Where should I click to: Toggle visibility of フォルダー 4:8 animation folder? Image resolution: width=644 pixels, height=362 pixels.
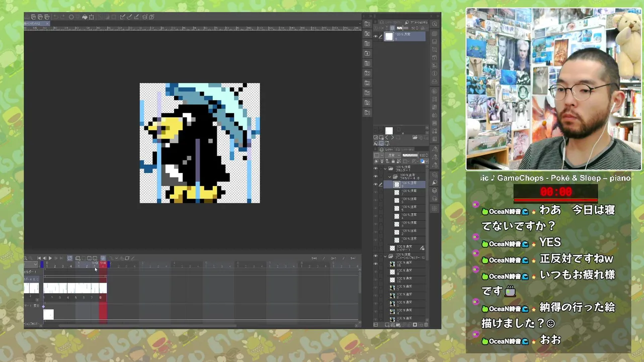pos(376,176)
